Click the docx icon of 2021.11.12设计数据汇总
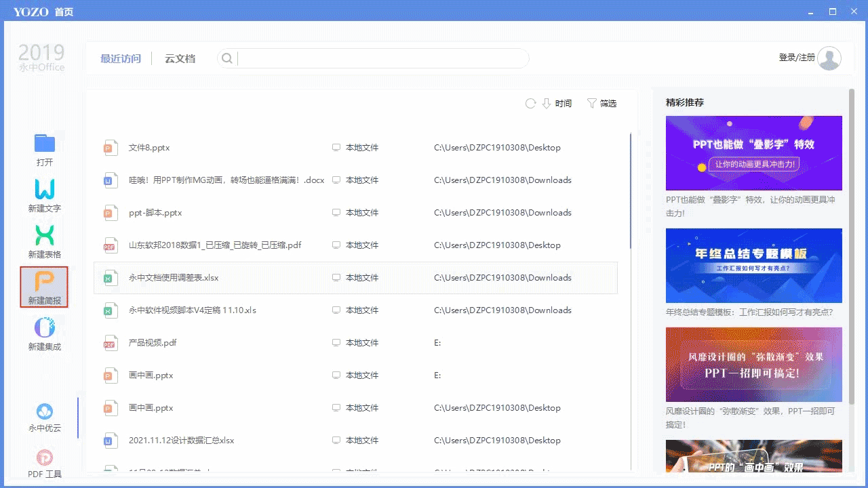 pos(110,441)
